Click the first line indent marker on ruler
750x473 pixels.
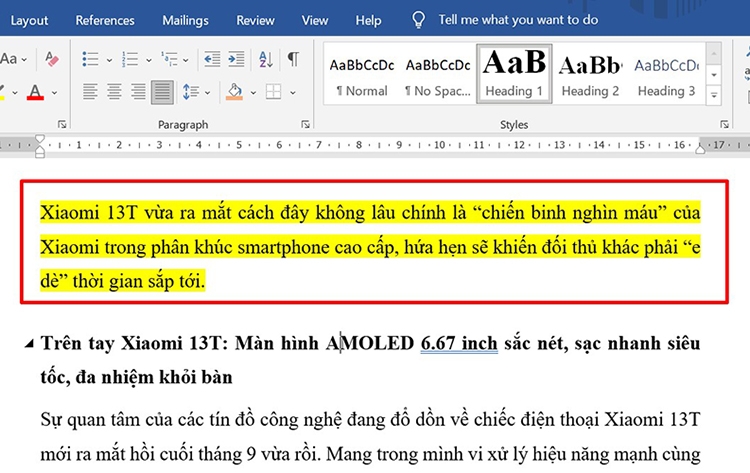[40, 139]
